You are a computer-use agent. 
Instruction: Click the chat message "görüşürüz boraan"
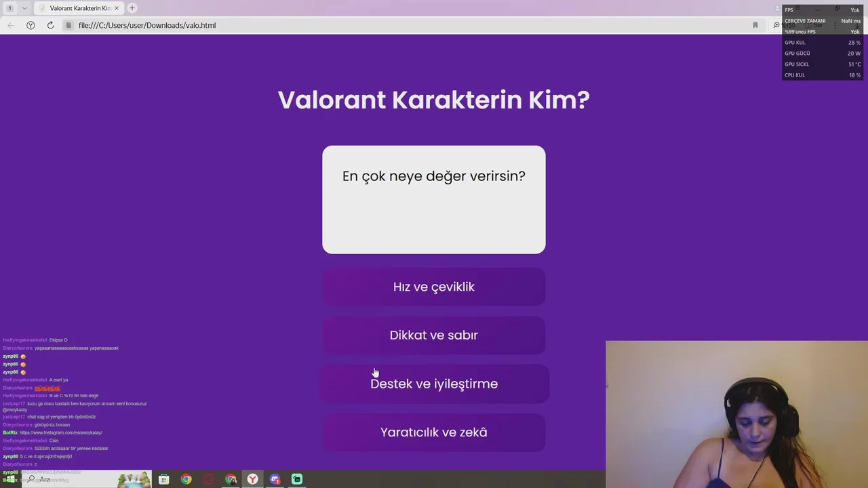52,425
